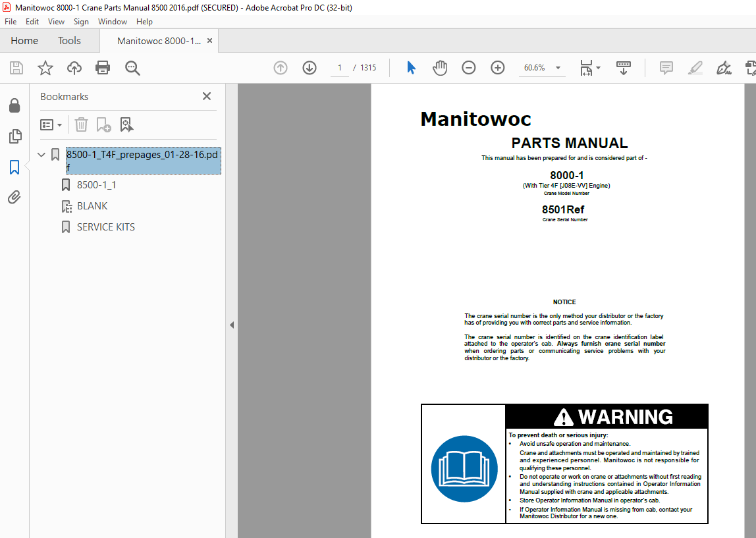Add file to starred with star icon
Image resolution: width=756 pixels, height=538 pixels.
click(45, 68)
